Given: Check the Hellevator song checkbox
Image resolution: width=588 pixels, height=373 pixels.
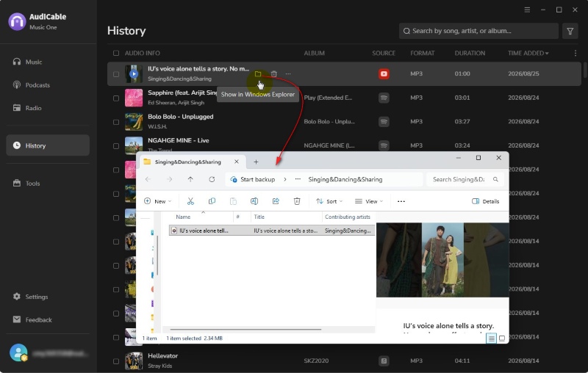Looking at the screenshot, I should (116, 361).
